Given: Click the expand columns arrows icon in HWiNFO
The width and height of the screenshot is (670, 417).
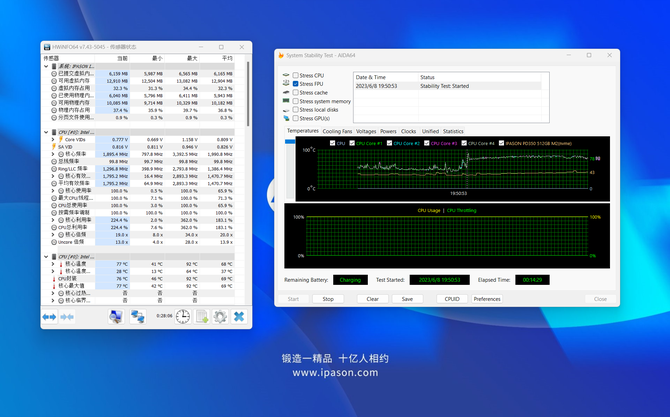Looking at the screenshot, I should pyautogui.click(x=49, y=317).
